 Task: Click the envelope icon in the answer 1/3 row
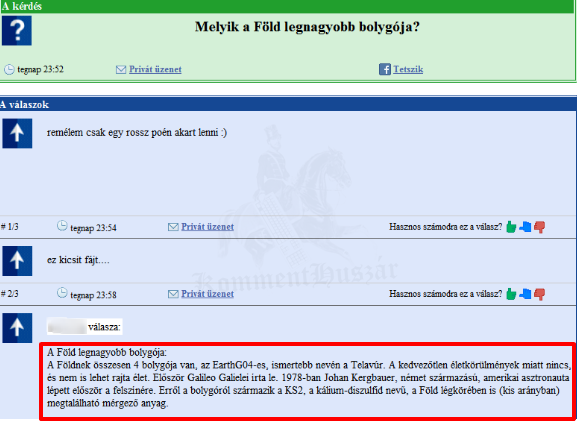(x=173, y=227)
